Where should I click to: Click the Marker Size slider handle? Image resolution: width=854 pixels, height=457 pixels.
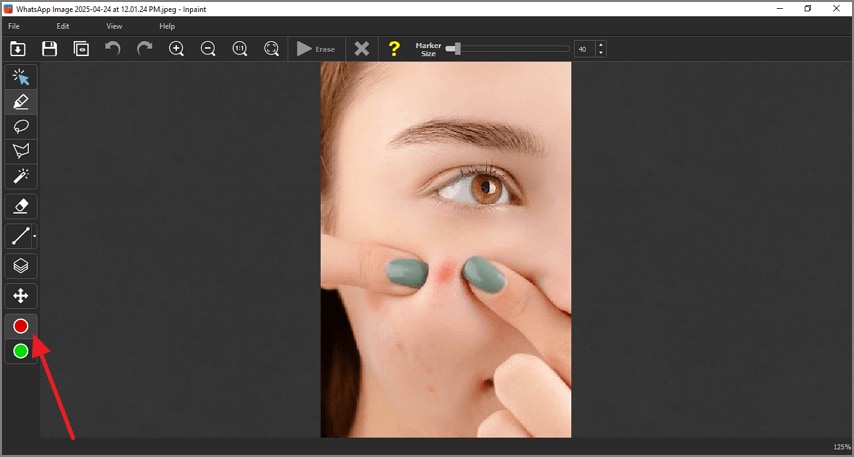click(457, 49)
